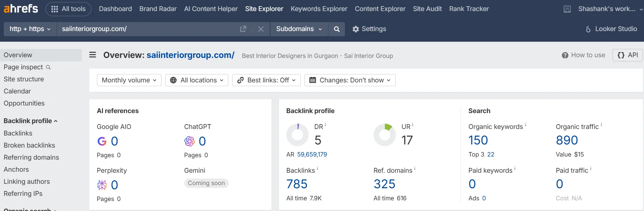This screenshot has height=211, width=644.
Task: Click the messages icon in top bar
Action: tap(567, 9)
